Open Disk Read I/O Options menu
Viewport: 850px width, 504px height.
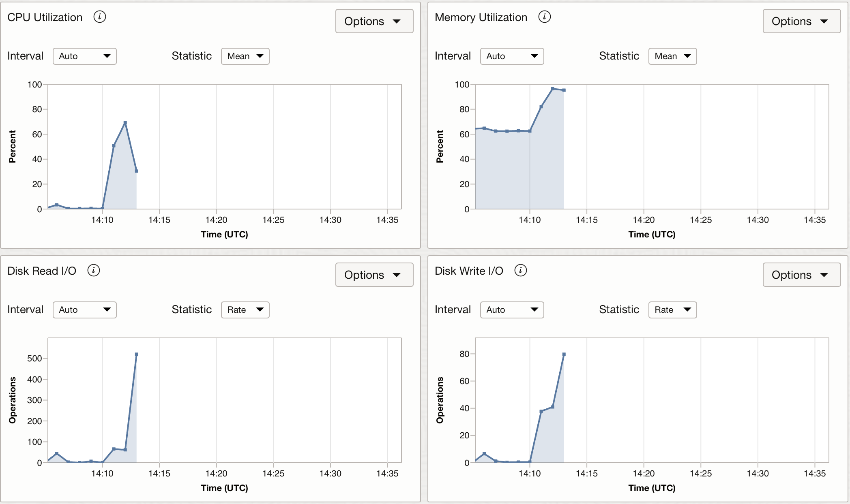(374, 275)
